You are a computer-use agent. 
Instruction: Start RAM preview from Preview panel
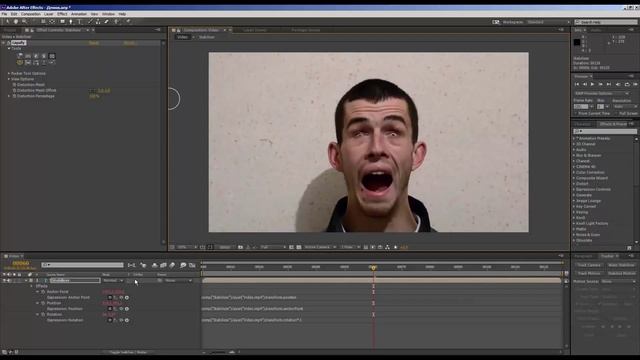(635, 84)
